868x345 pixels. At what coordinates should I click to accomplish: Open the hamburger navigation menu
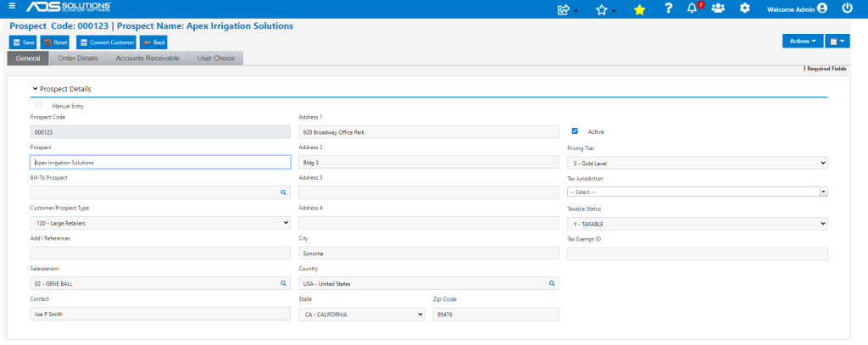coord(12,6)
